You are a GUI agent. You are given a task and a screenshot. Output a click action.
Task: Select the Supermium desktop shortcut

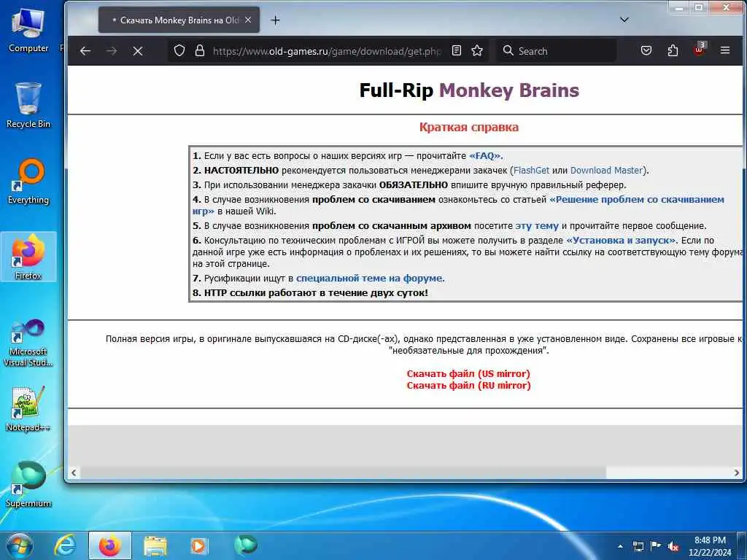(x=28, y=484)
